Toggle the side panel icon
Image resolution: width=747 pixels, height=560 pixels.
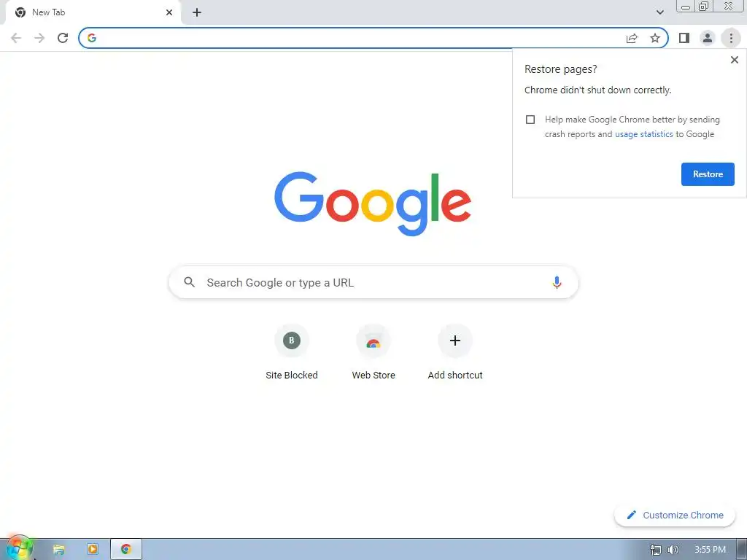click(684, 38)
